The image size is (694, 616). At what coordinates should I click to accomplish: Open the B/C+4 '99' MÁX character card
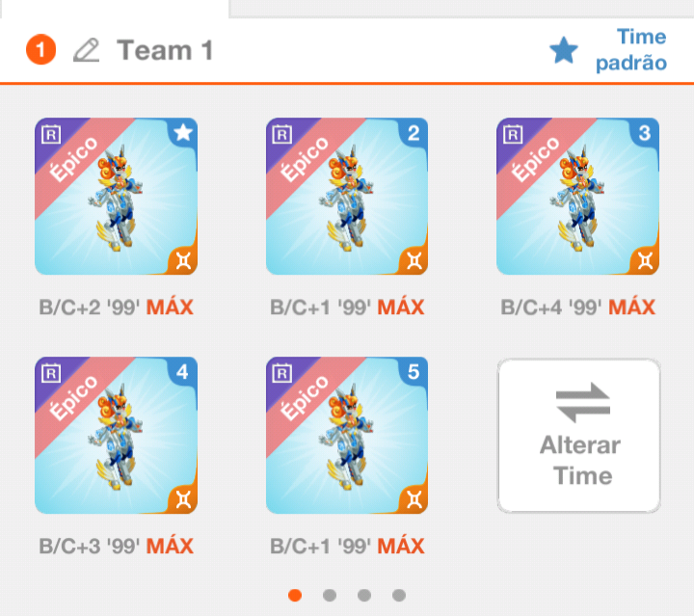577,196
